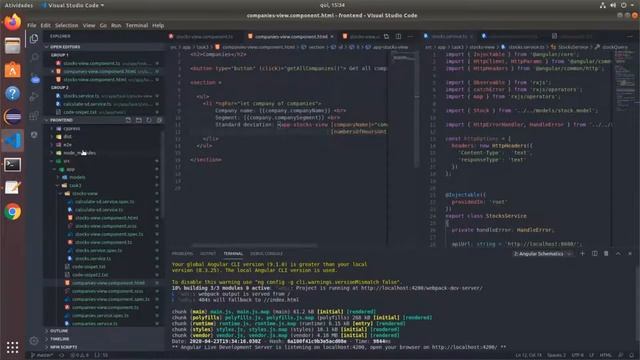Open companies-view.component.scss in file tree
Screen dimensions: 640x360
pos(108,291)
